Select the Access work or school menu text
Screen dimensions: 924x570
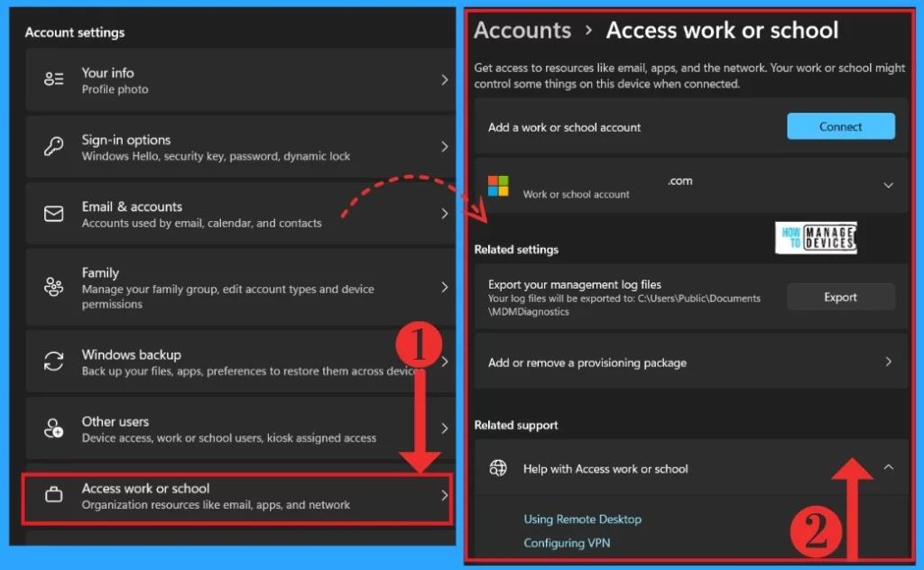[145, 489]
